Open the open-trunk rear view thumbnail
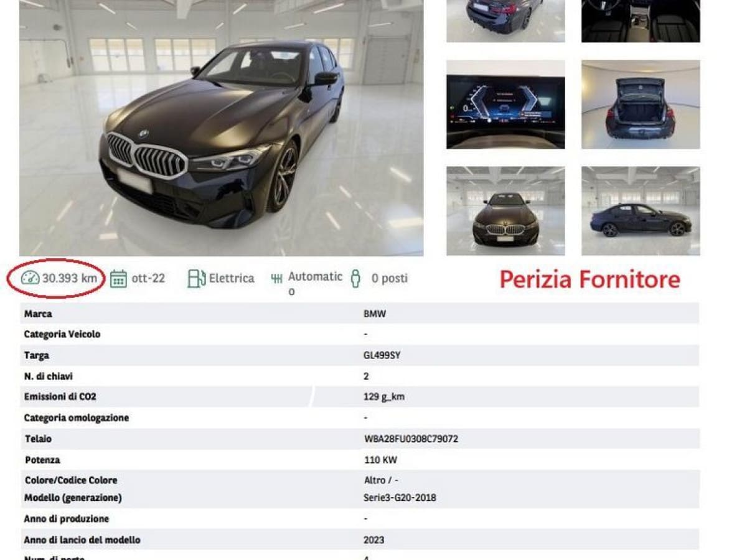The width and height of the screenshot is (747, 560). click(x=641, y=105)
